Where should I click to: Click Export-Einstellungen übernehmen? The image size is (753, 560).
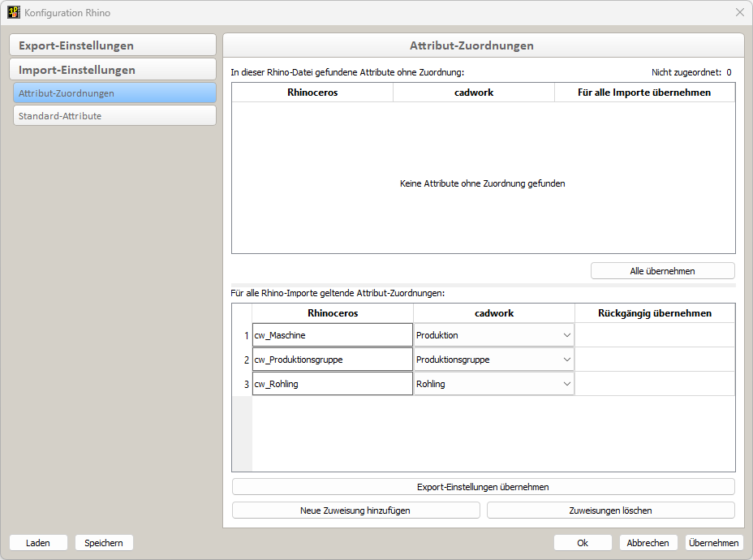(x=483, y=486)
